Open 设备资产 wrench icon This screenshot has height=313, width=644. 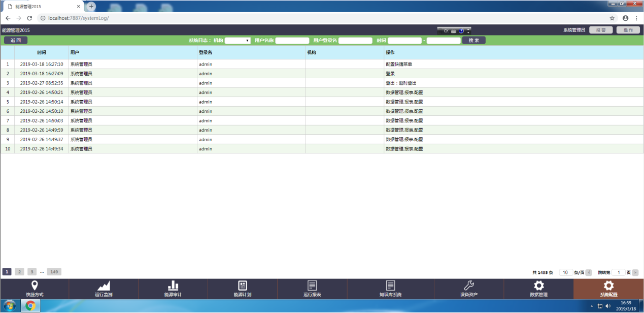click(x=469, y=286)
